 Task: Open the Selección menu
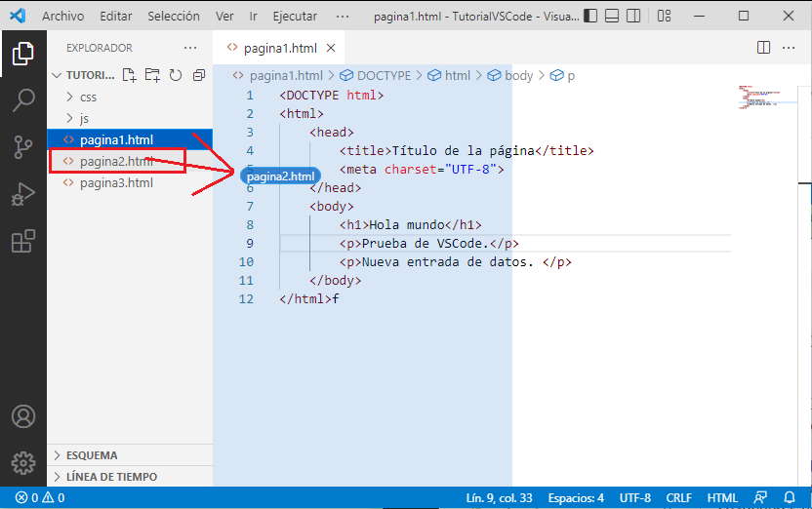(x=174, y=16)
